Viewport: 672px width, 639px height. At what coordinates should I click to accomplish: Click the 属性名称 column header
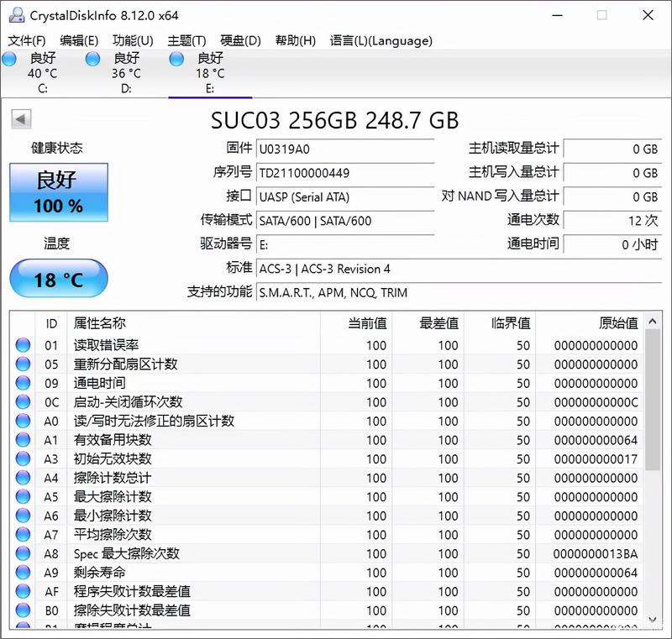(x=194, y=323)
